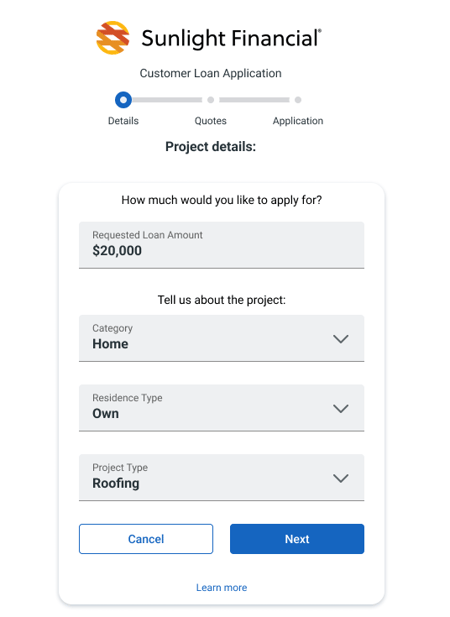
Task: Click the chevron arrow in Project Type field
Action: (x=341, y=478)
